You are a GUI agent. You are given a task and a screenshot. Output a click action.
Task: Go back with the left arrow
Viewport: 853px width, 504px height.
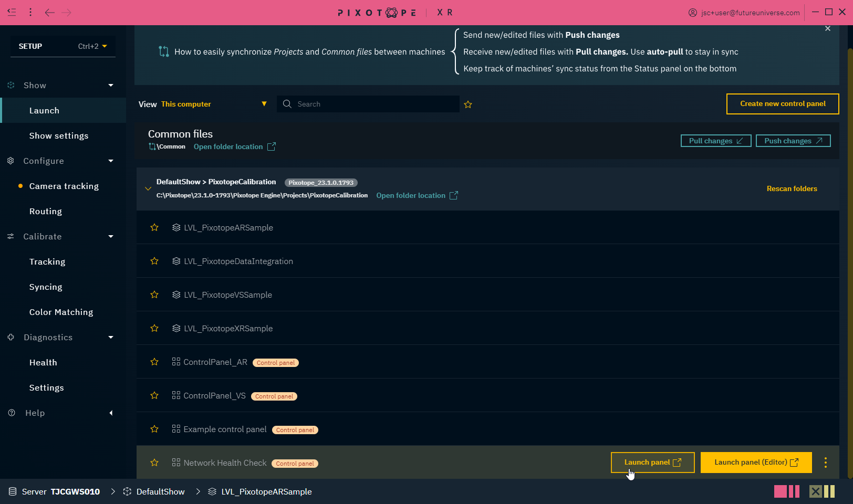coord(49,12)
